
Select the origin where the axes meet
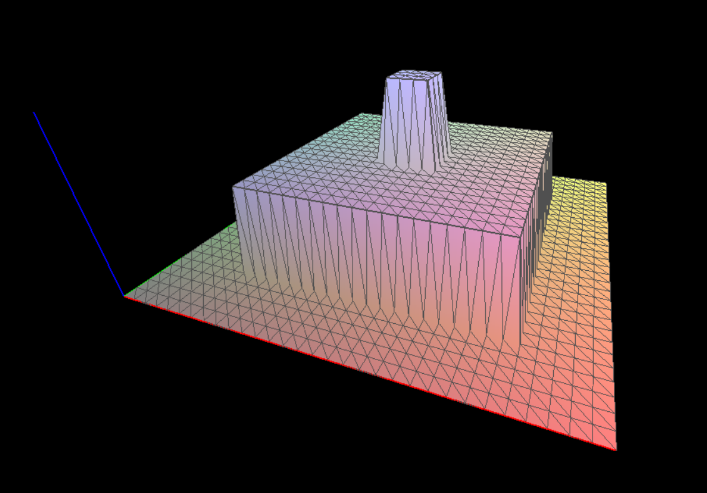pos(124,295)
